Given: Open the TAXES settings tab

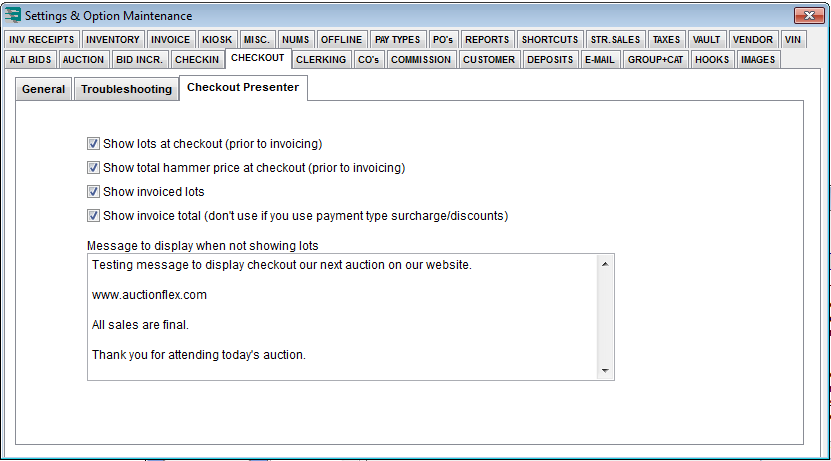Looking at the screenshot, I should 665,40.
